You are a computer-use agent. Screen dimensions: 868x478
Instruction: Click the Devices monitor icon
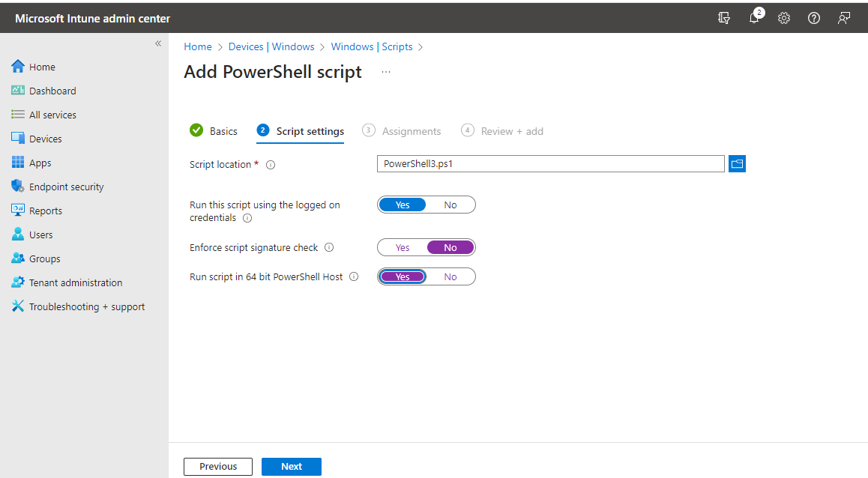[18, 139]
